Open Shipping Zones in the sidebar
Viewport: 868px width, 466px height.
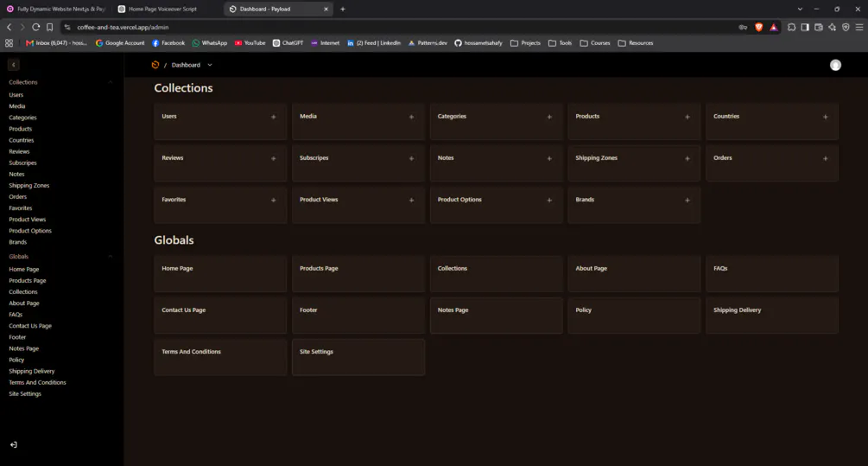point(29,186)
